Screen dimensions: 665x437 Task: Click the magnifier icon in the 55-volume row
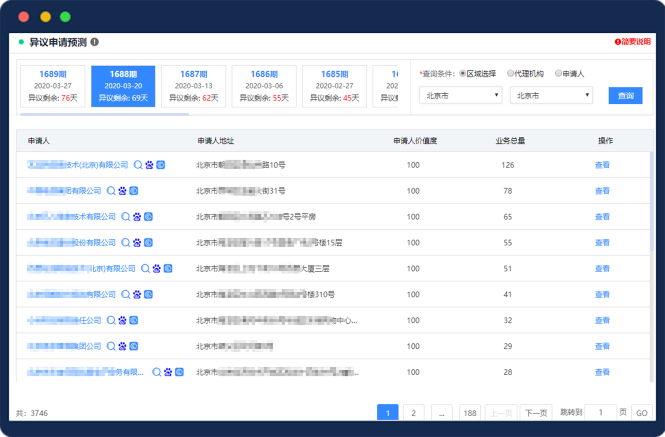[x=126, y=243]
